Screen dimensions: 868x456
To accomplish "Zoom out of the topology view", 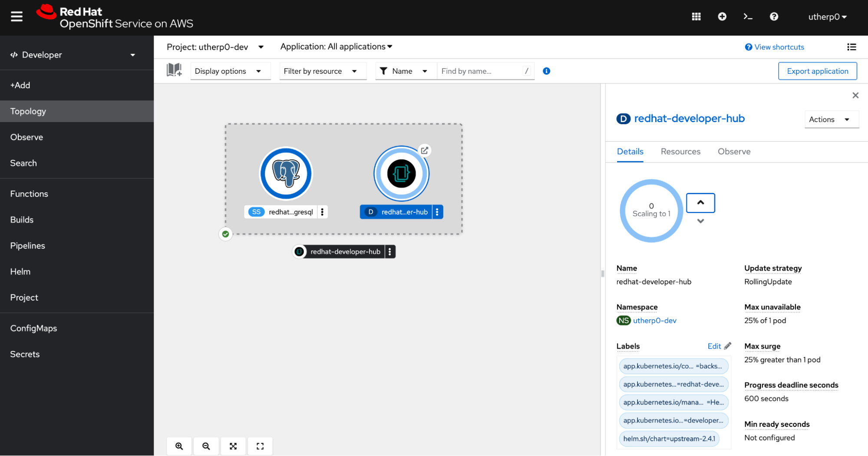I will pyautogui.click(x=206, y=446).
